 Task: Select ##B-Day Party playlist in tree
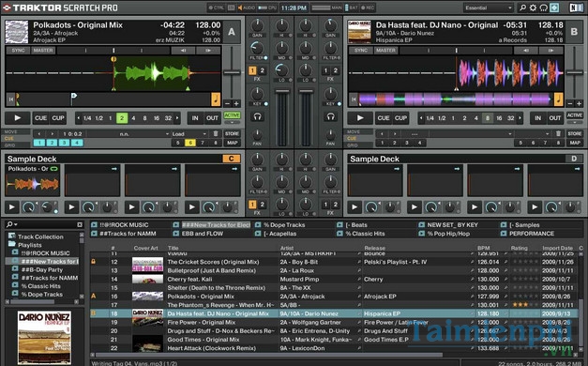coord(42,269)
